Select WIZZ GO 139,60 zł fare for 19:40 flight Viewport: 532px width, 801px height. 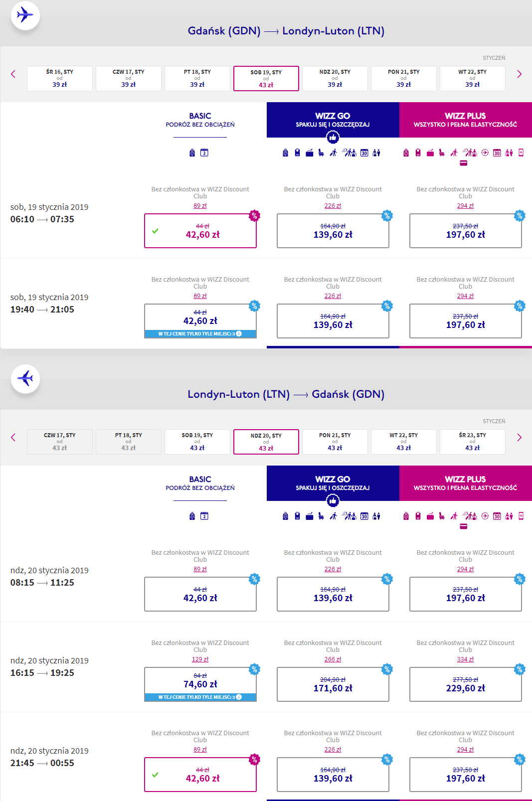[x=333, y=321]
